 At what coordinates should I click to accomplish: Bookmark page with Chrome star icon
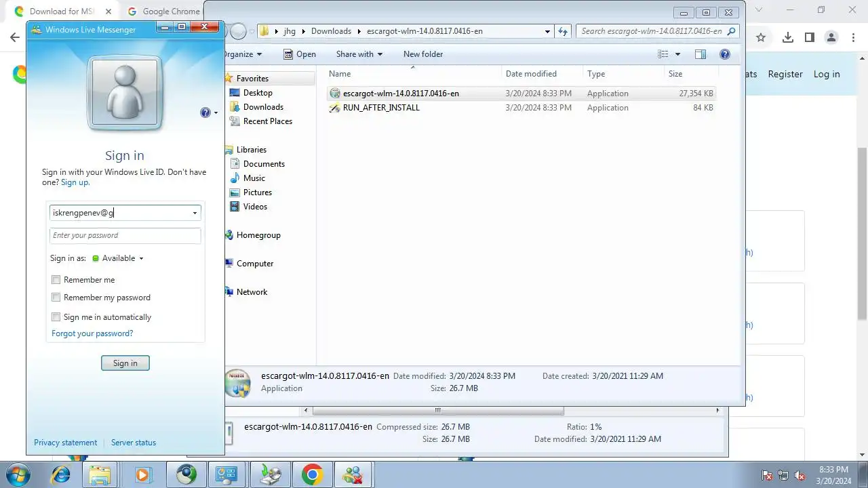[761, 37]
